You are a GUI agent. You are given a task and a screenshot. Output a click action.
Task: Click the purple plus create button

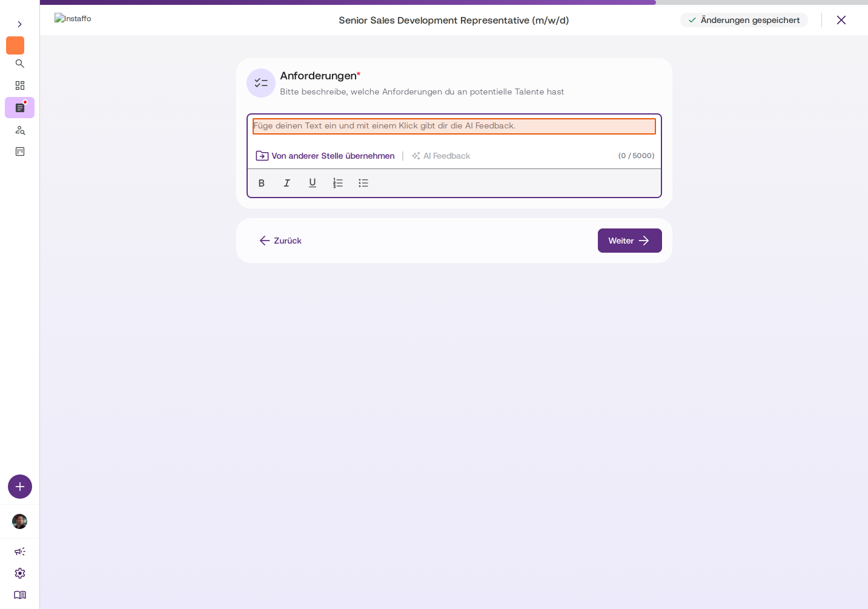pos(20,487)
